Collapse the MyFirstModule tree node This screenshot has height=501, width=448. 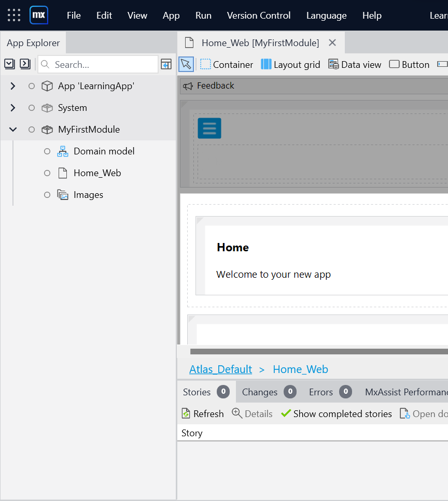tap(13, 130)
